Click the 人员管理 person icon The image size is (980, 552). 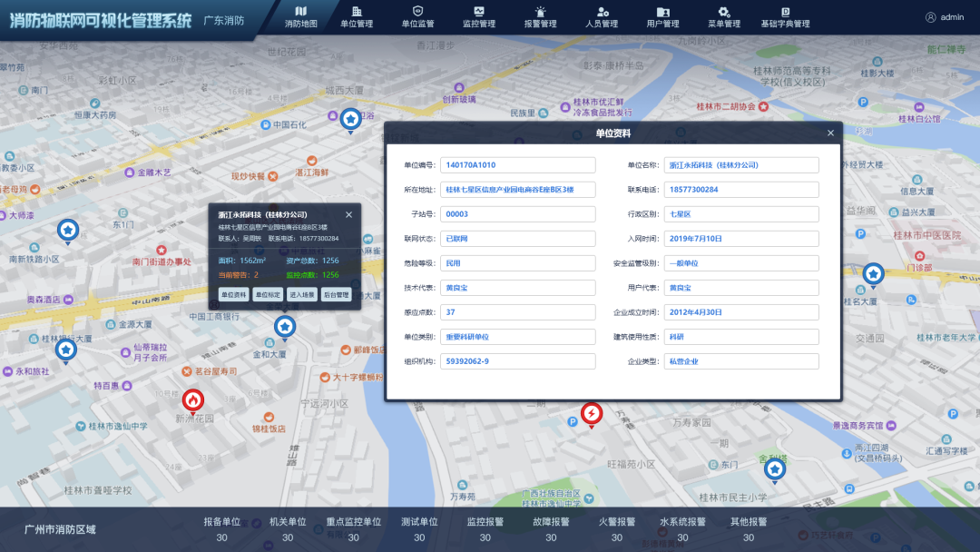point(601,11)
